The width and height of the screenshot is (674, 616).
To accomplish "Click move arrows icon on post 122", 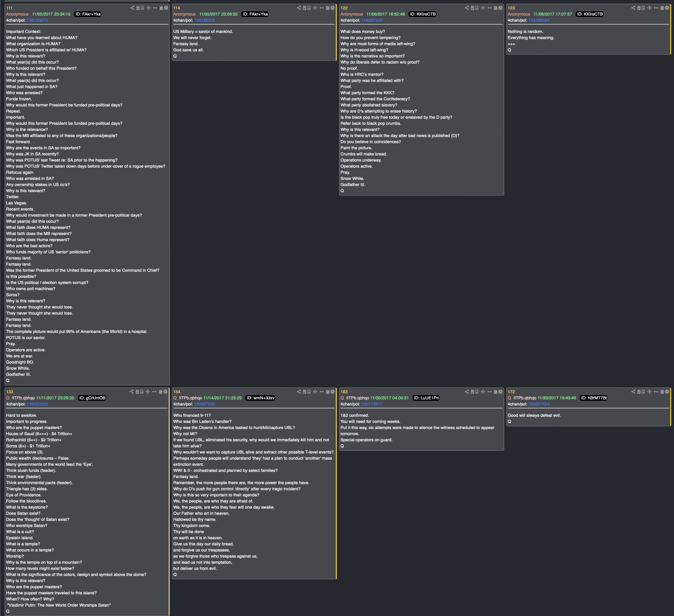I will tap(483, 8).
